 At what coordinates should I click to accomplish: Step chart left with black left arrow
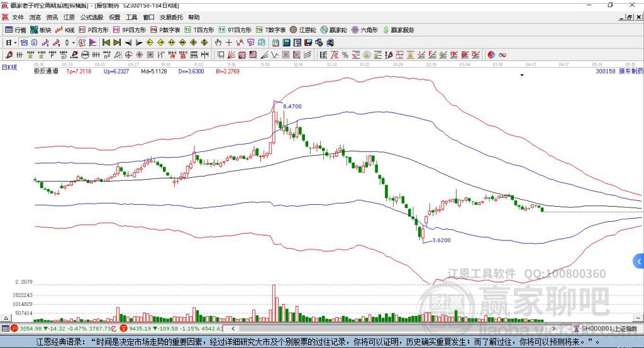pyautogui.click(x=128, y=43)
